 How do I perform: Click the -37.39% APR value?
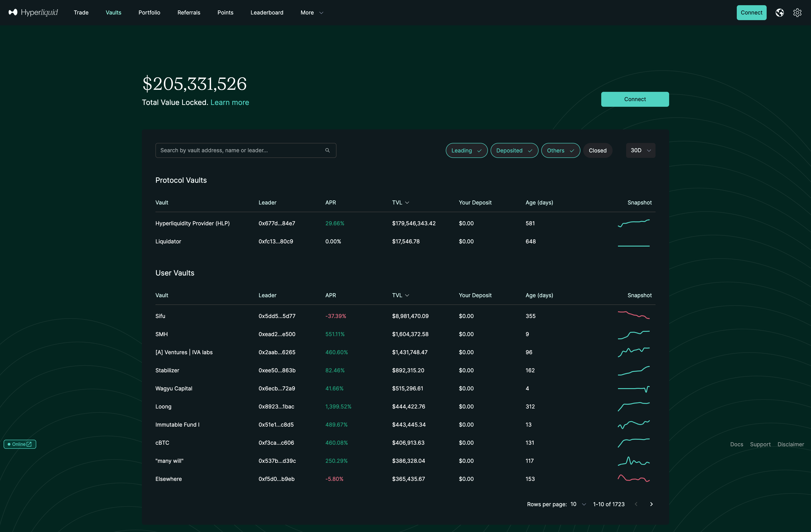click(x=336, y=316)
